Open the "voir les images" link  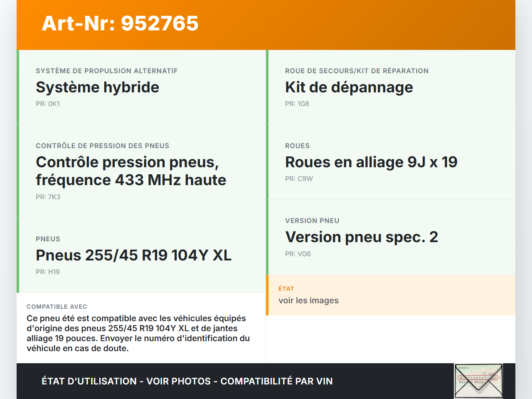[x=308, y=300]
